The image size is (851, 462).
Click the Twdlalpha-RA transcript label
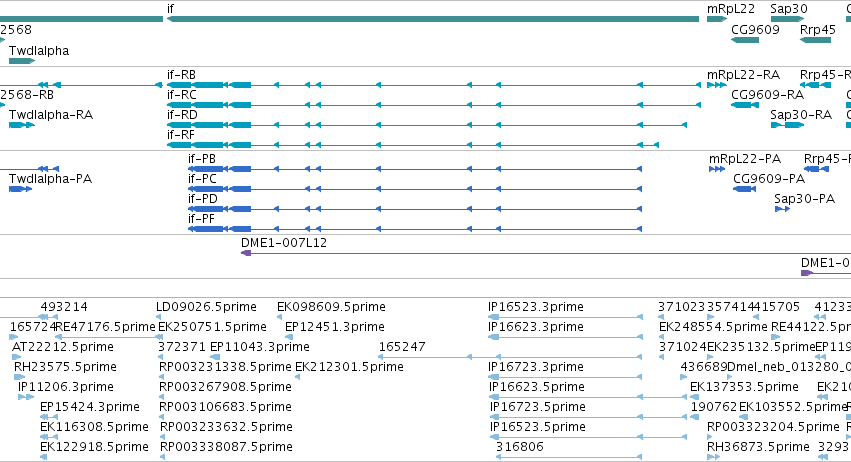tap(51, 115)
